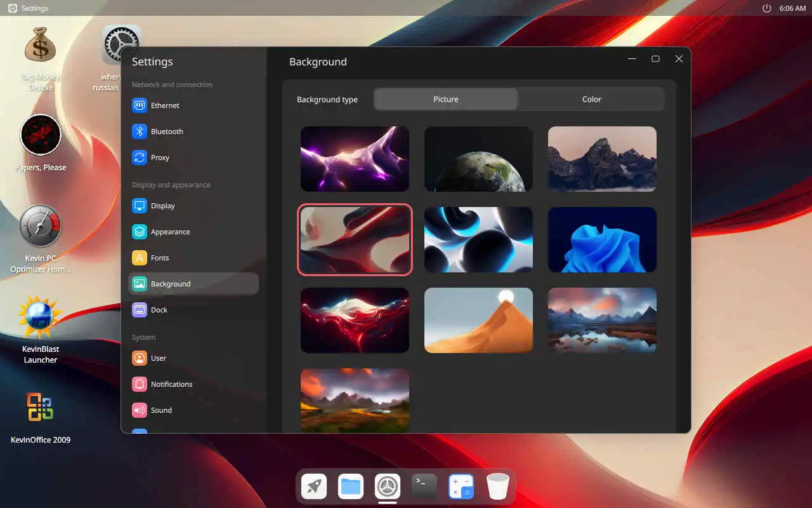The width and height of the screenshot is (812, 508).
Task: Choose the planet Earth wallpaper
Action: [478, 159]
